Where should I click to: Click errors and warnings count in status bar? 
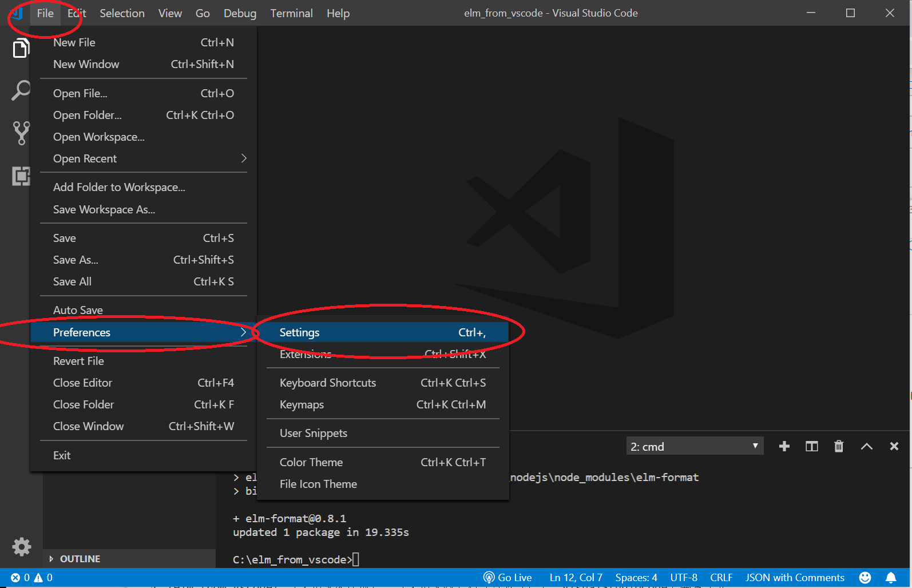pyautogui.click(x=32, y=578)
